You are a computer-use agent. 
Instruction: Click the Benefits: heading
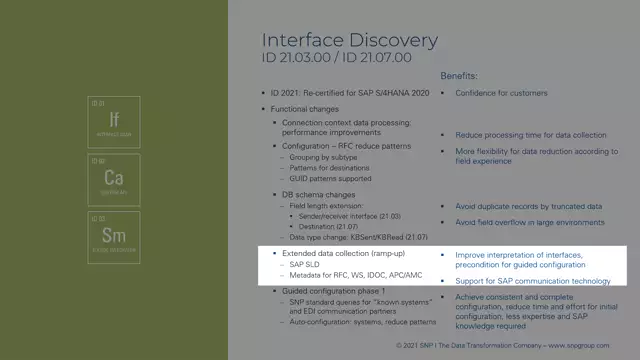click(x=459, y=76)
